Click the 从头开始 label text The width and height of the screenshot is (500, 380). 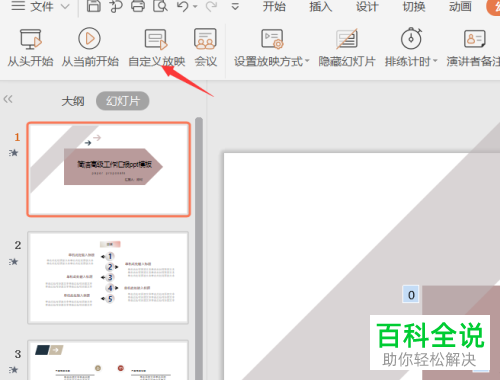click(x=30, y=62)
